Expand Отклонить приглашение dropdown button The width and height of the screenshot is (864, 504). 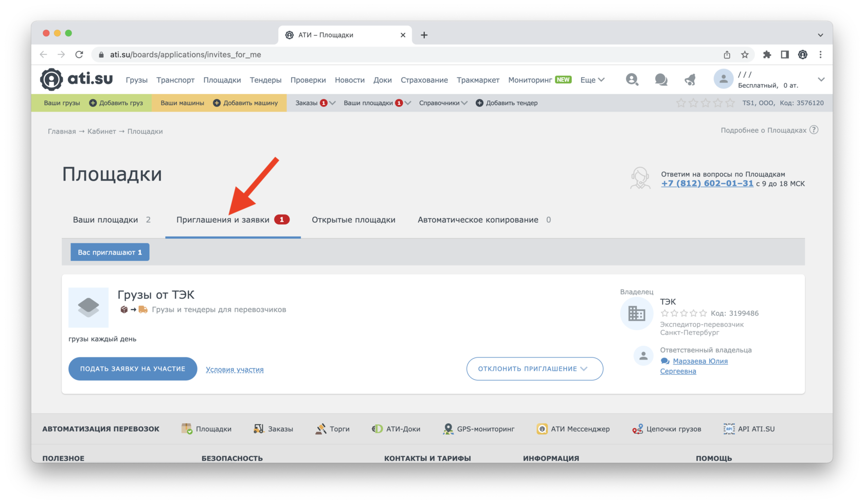click(534, 369)
